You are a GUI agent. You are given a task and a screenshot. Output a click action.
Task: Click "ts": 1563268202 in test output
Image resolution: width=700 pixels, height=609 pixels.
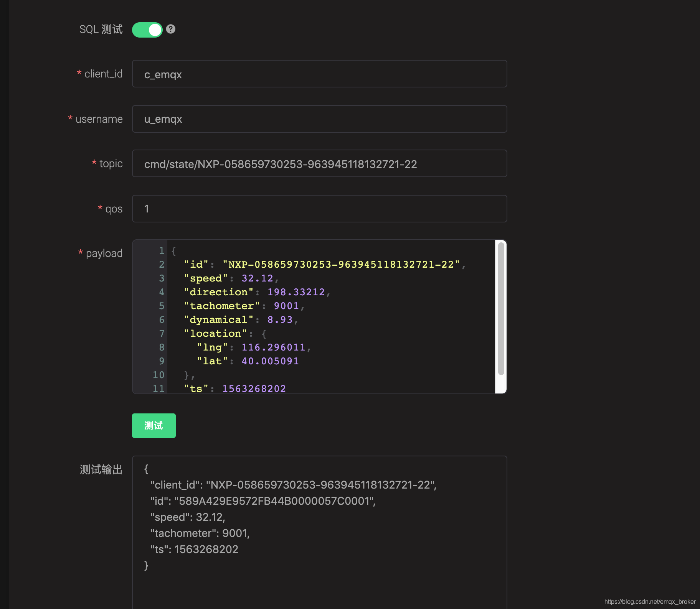tap(194, 549)
